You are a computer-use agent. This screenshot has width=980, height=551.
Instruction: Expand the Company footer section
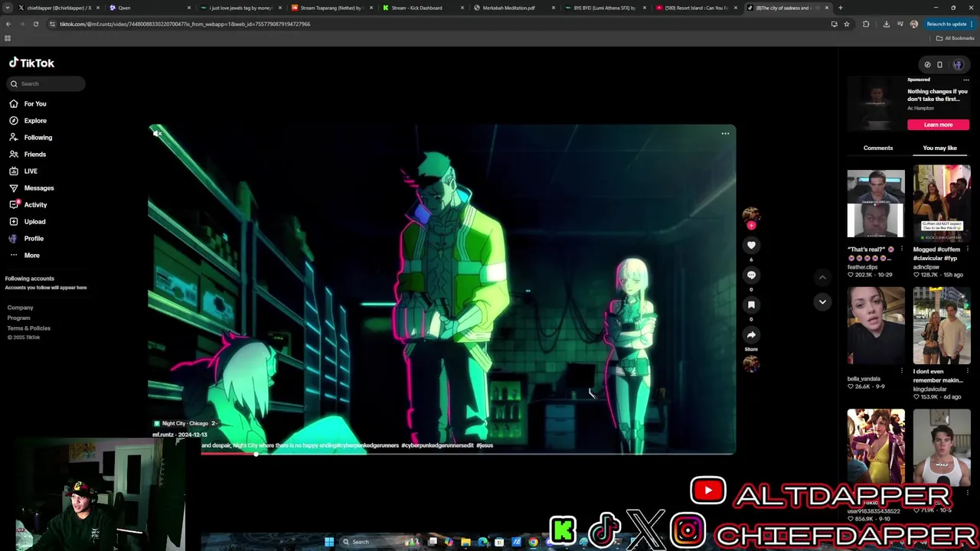click(20, 308)
